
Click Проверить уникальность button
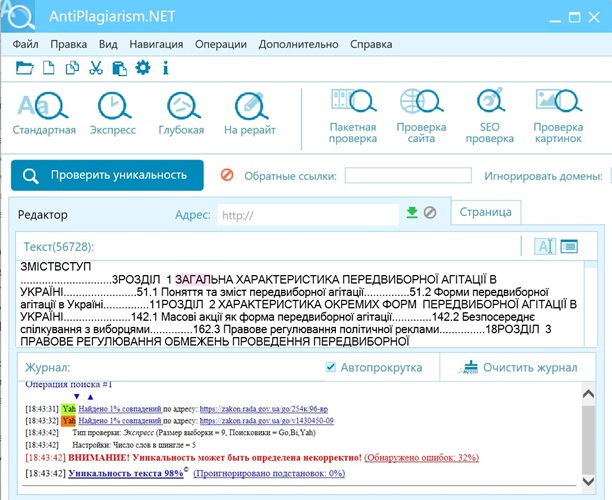coord(107,175)
